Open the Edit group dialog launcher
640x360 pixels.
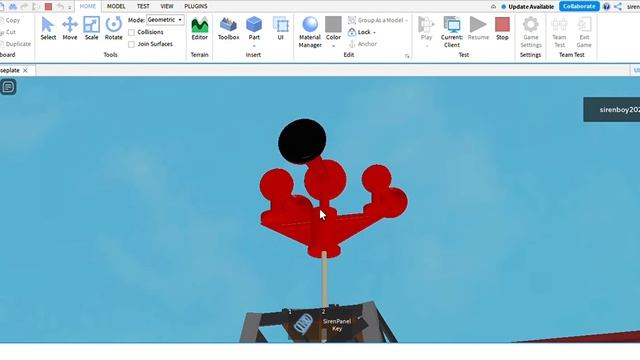[407, 56]
